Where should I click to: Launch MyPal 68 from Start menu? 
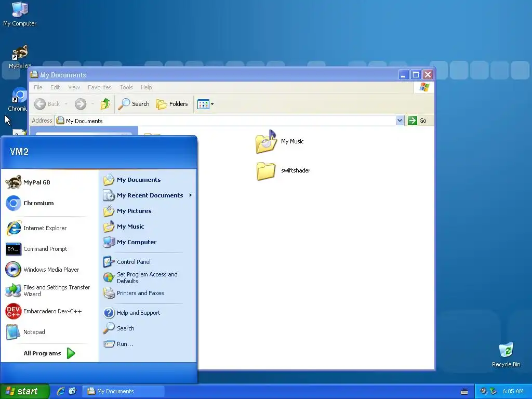(50, 182)
